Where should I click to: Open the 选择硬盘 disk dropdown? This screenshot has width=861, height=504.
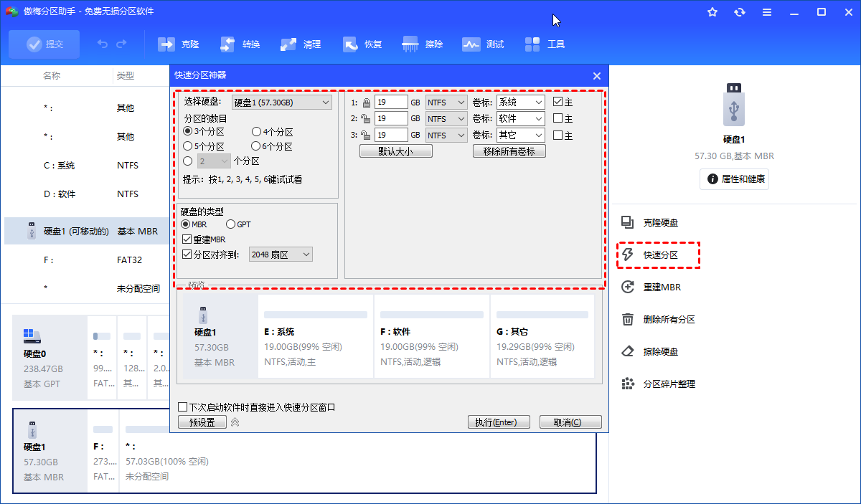[x=282, y=103]
